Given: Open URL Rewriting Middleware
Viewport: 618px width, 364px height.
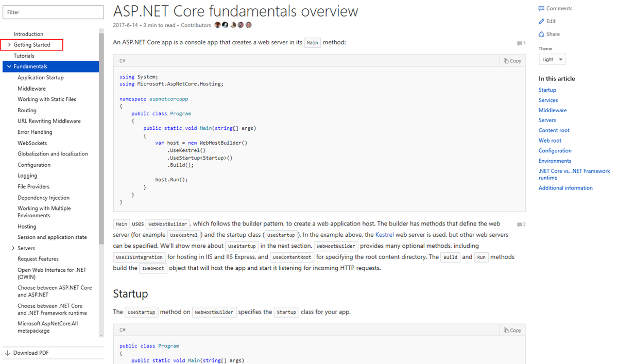Looking at the screenshot, I should [x=49, y=121].
